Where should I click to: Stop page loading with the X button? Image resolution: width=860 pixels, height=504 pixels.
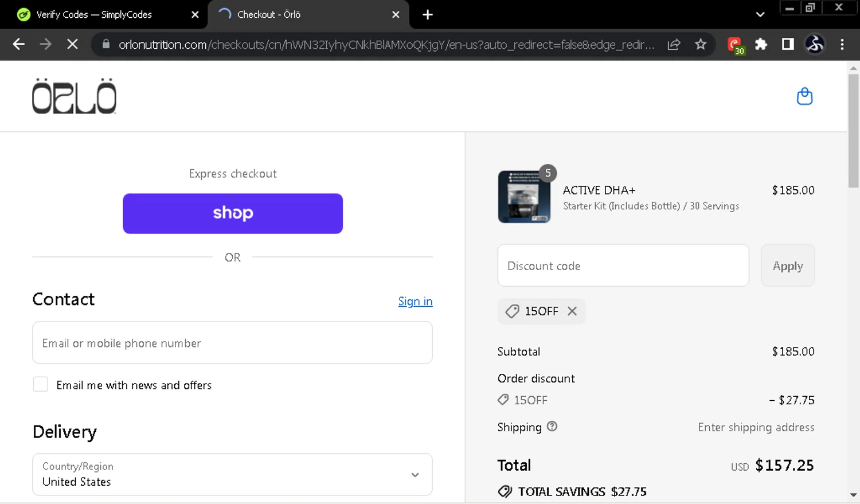pos(72,44)
